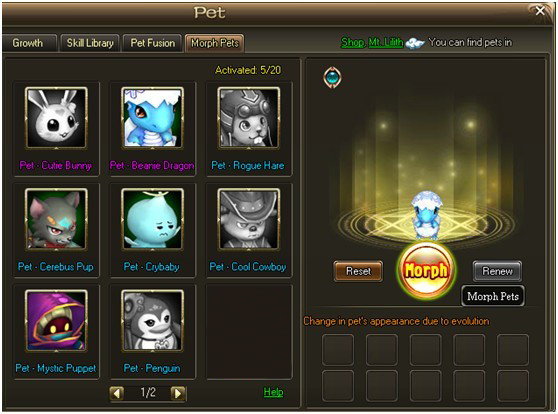Click the Renew button

click(497, 271)
